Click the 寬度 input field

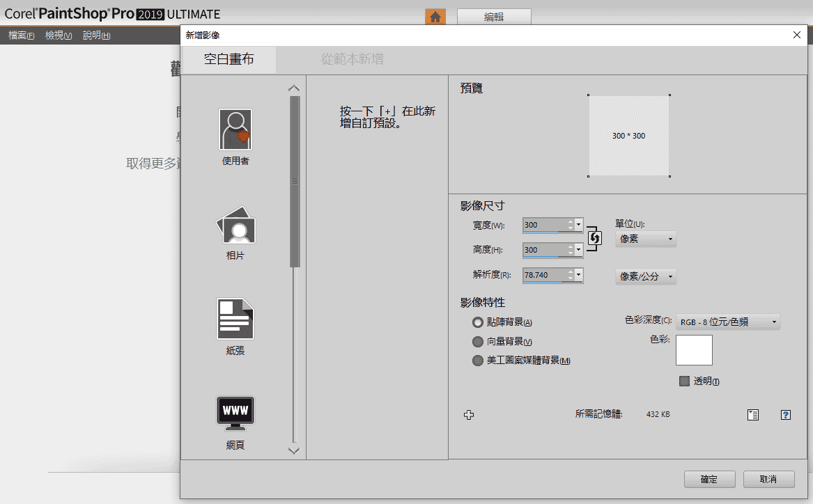click(545, 225)
